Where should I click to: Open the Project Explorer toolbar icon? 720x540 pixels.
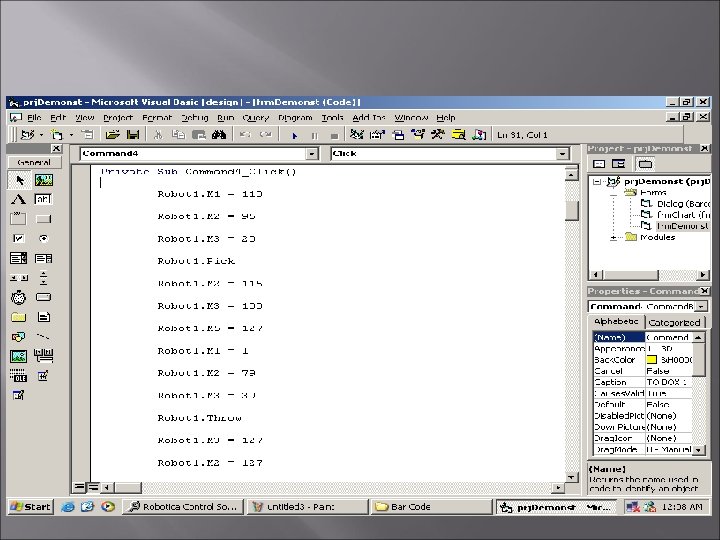(x=356, y=135)
